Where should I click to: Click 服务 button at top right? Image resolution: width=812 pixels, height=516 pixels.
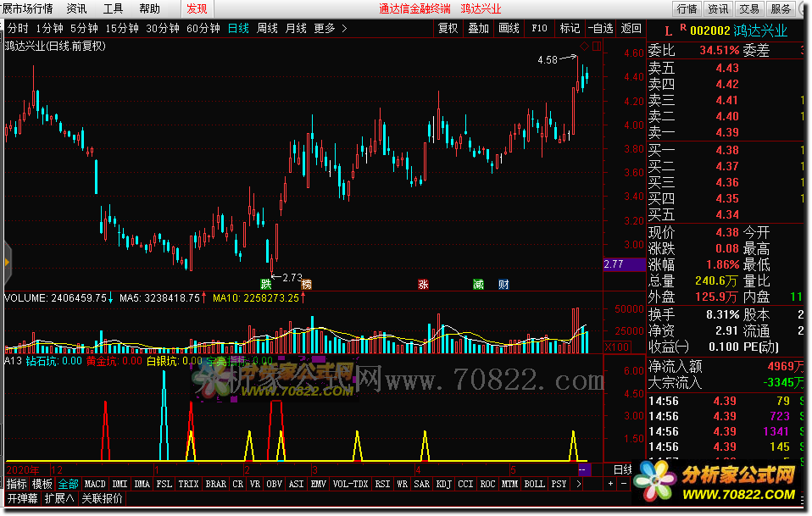click(x=781, y=8)
